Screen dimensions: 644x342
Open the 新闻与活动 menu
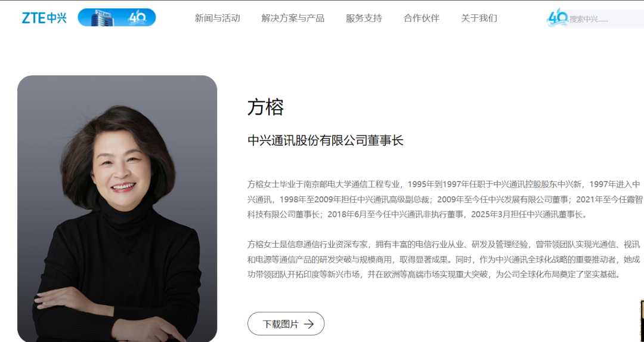pos(217,18)
